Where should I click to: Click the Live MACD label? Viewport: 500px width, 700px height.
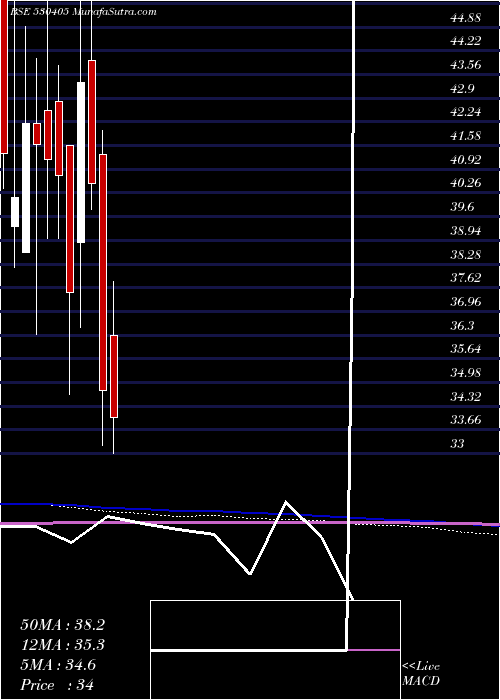(421, 673)
